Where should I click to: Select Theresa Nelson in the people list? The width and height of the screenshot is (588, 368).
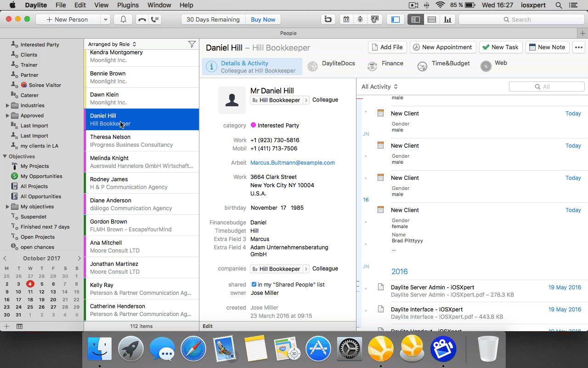[141, 141]
